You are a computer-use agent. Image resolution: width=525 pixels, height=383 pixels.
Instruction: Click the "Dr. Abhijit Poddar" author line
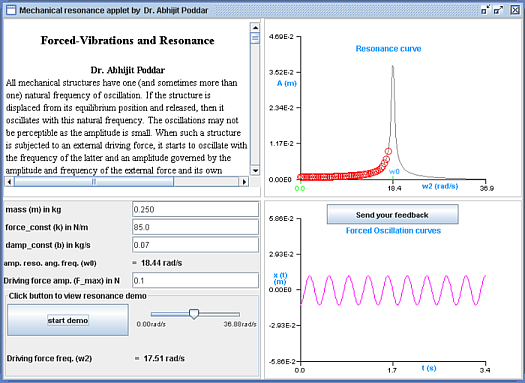coord(128,70)
